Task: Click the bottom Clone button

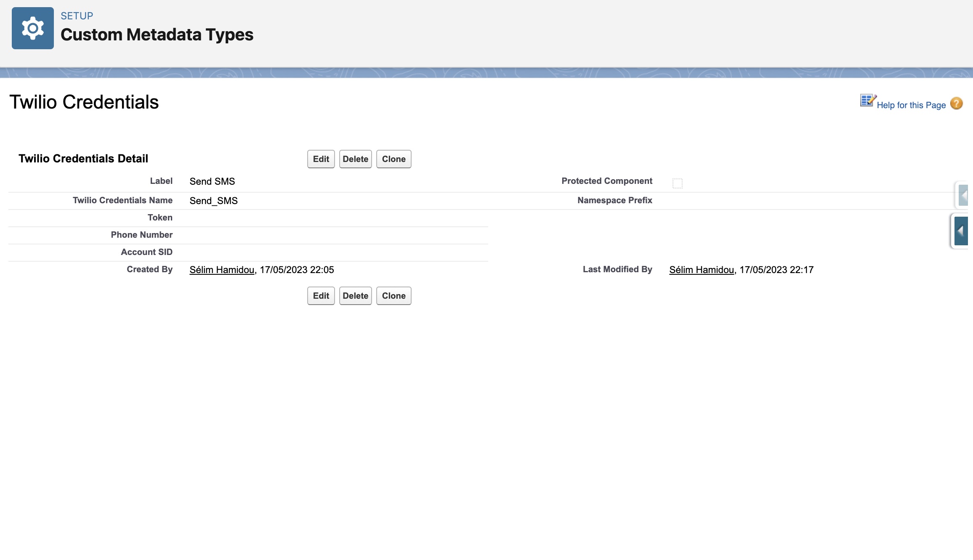Action: click(394, 296)
